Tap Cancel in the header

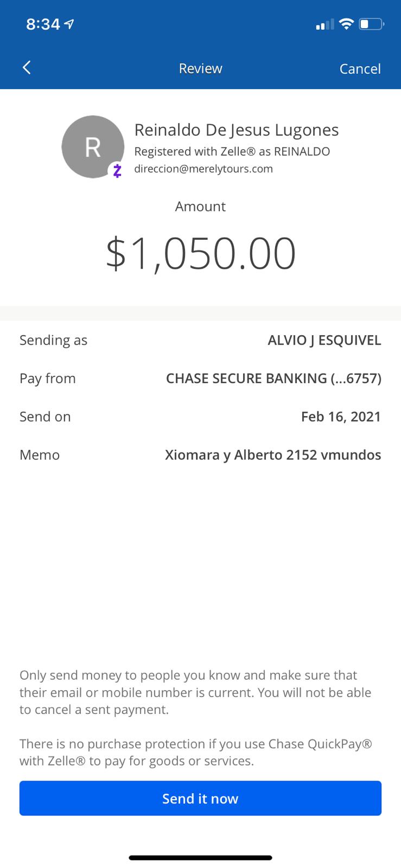(360, 69)
